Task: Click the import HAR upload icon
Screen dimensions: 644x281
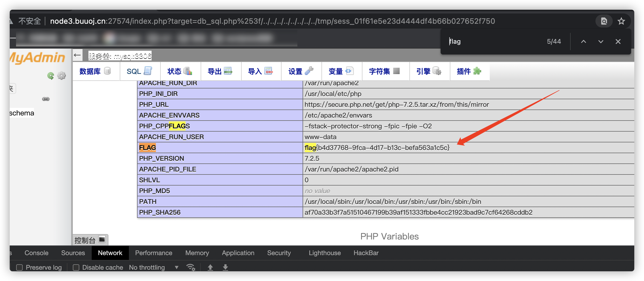Action: [x=210, y=267]
